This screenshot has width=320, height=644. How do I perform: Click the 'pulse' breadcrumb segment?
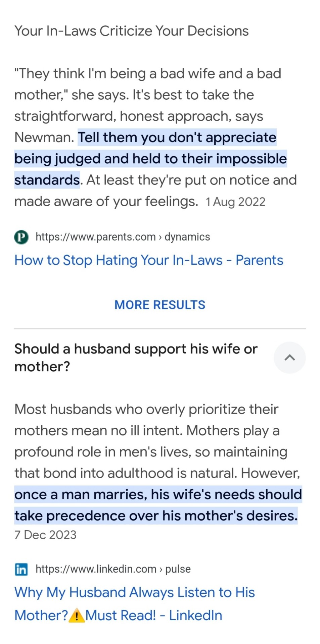click(178, 569)
